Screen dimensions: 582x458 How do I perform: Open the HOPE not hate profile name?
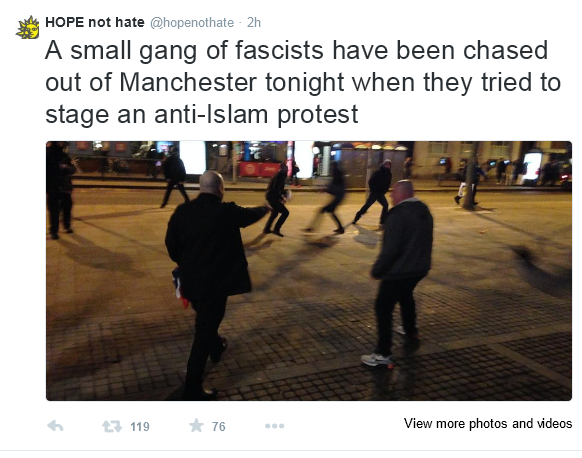coord(95,22)
